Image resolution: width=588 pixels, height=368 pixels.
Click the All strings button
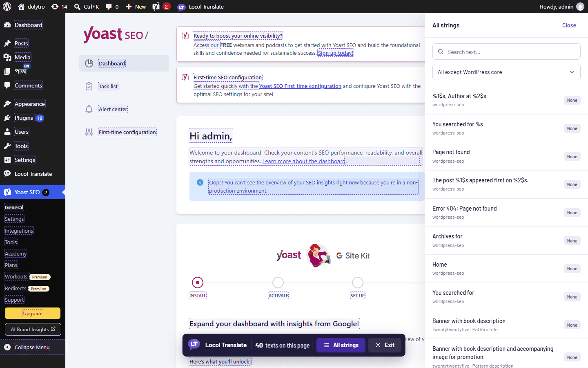coord(341,345)
